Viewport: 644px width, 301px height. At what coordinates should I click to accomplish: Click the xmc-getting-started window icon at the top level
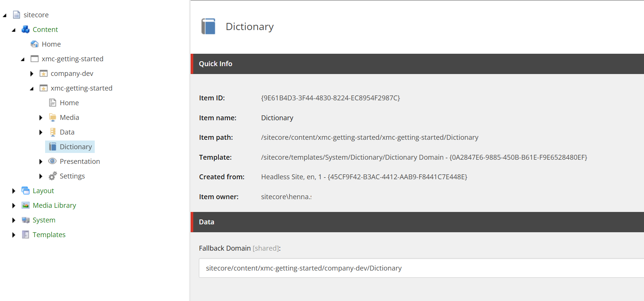click(35, 59)
